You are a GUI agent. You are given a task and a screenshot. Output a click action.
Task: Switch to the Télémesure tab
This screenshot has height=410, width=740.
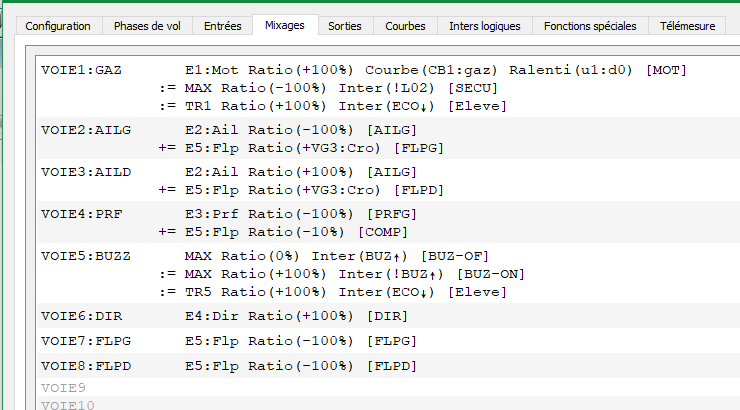(688, 26)
